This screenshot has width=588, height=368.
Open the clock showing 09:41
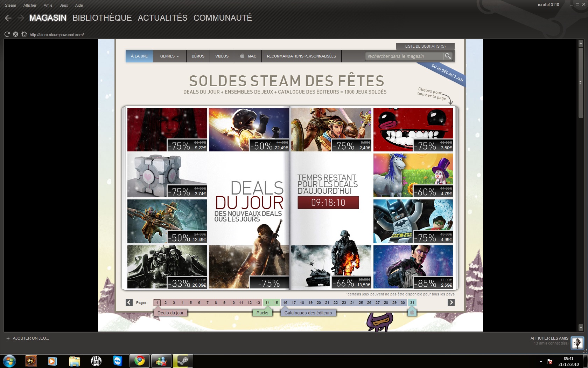[569, 361]
